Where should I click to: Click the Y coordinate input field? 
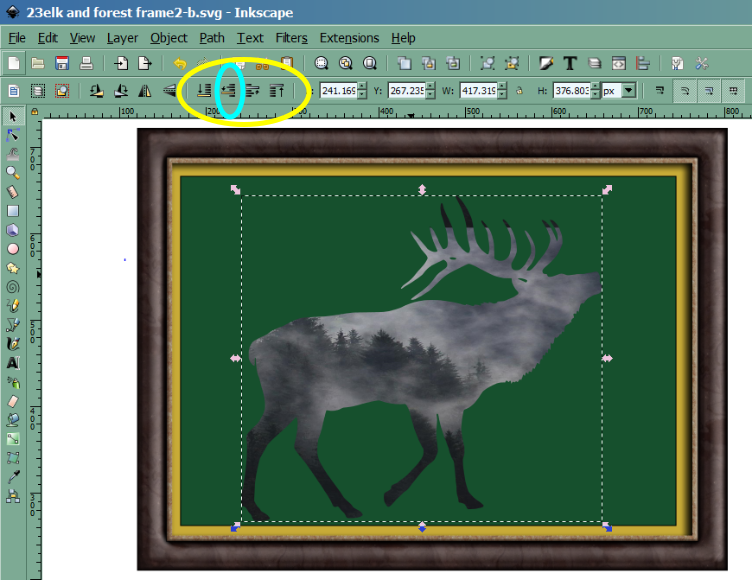[x=408, y=90]
